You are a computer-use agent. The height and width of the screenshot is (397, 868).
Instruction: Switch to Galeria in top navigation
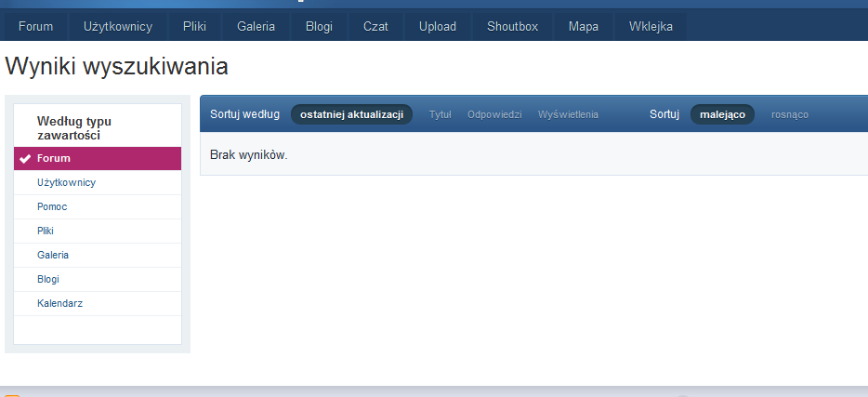tap(256, 26)
